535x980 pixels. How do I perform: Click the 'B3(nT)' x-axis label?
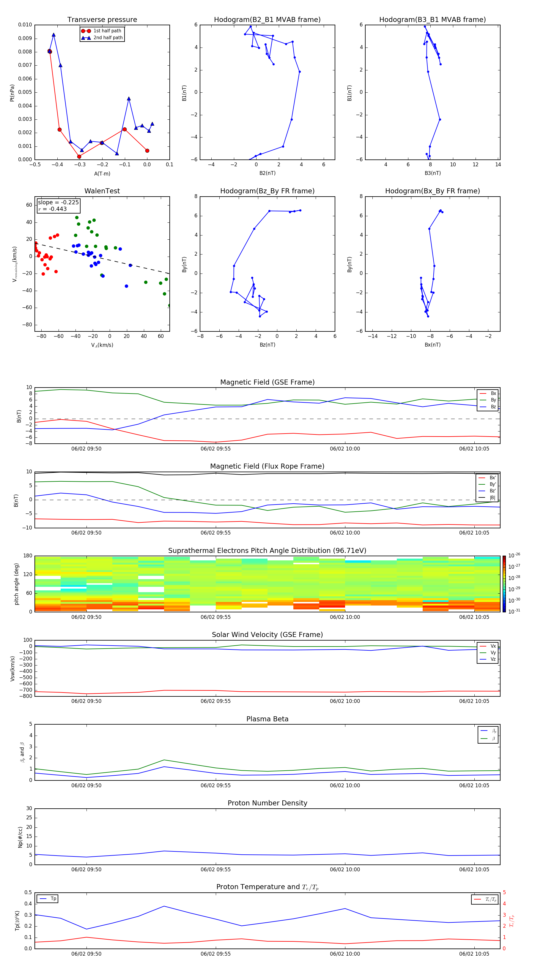(x=432, y=173)
